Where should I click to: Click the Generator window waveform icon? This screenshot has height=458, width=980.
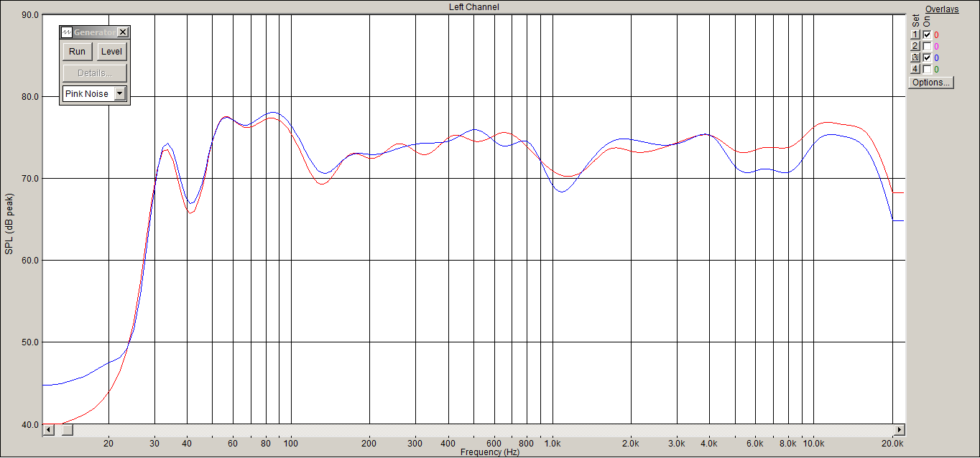67,32
